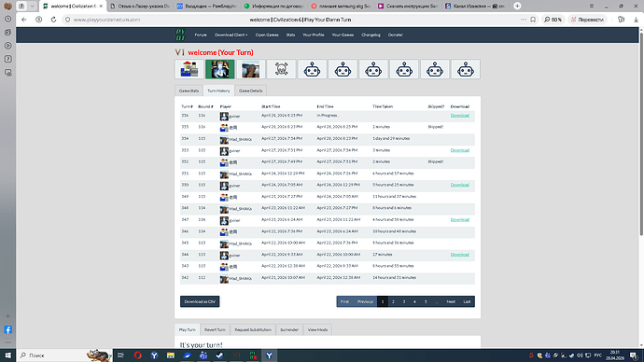Go to page 5 of turn history
The height and width of the screenshot is (362, 644).
coord(426,301)
